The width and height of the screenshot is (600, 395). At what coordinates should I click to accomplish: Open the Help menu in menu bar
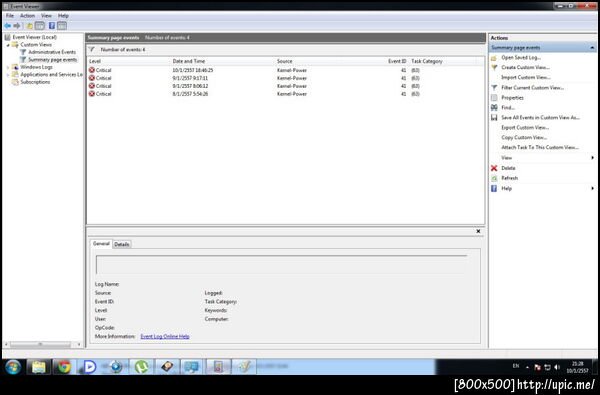coord(63,16)
